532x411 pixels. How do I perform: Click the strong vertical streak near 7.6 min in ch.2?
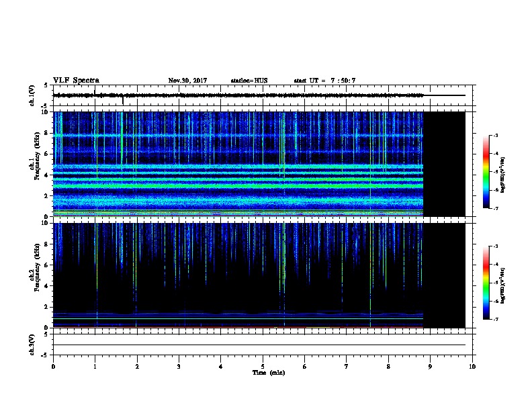coord(371,275)
